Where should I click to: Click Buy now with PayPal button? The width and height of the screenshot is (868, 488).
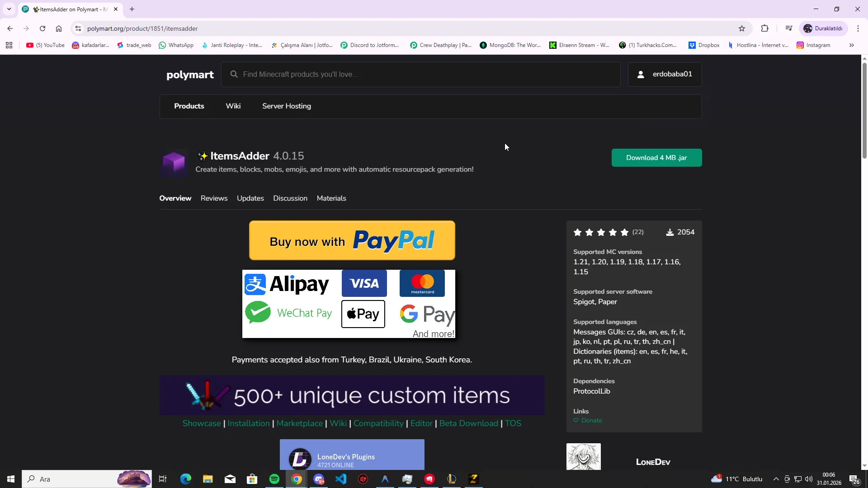(352, 240)
